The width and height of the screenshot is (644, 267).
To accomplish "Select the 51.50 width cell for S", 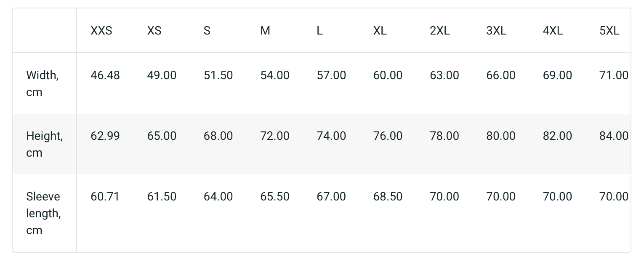I will (218, 75).
